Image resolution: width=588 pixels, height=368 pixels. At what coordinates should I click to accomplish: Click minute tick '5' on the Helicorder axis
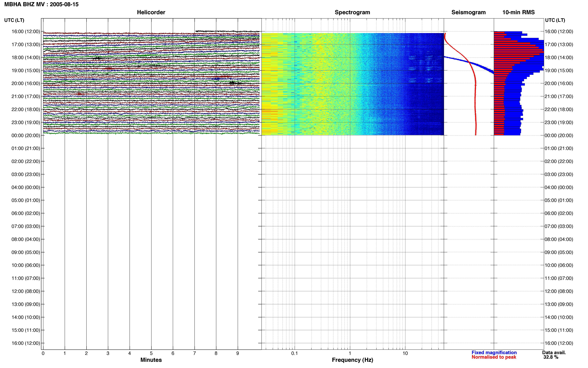point(151,353)
